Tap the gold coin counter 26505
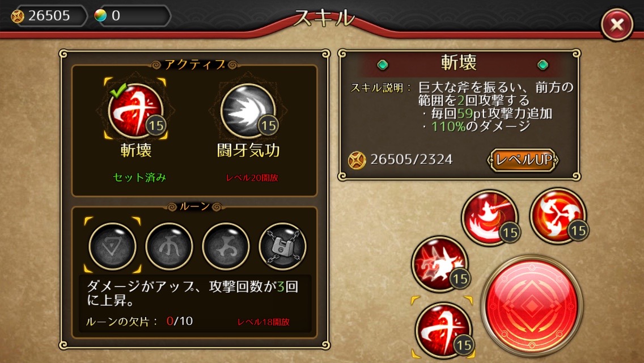 48,16
